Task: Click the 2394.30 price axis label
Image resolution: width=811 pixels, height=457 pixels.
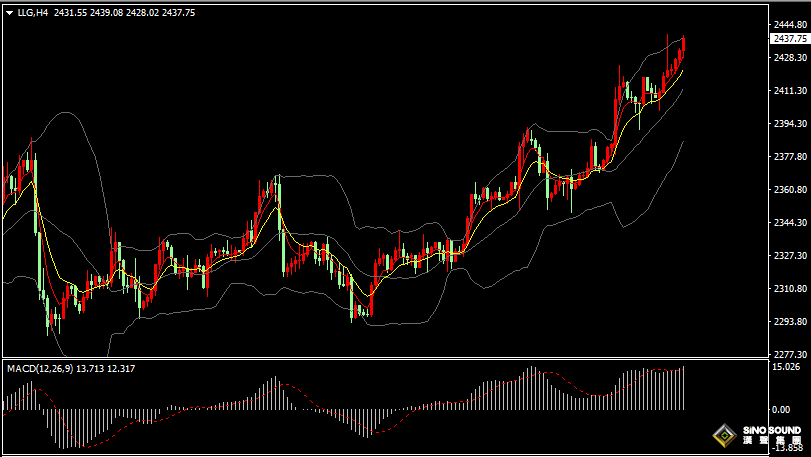Action: point(789,124)
